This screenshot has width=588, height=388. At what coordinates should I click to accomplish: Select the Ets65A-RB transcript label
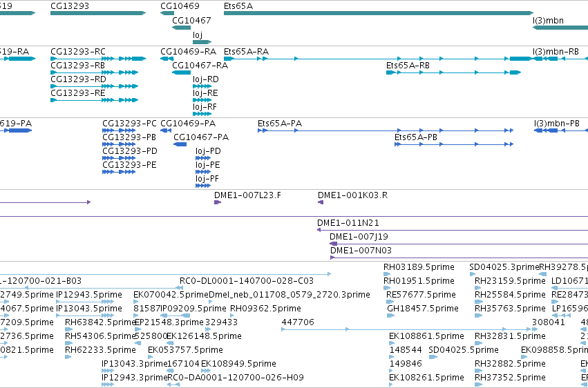point(408,66)
